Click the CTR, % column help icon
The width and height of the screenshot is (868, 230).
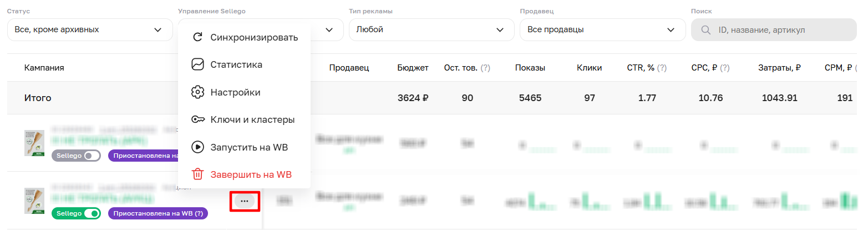pos(662,68)
